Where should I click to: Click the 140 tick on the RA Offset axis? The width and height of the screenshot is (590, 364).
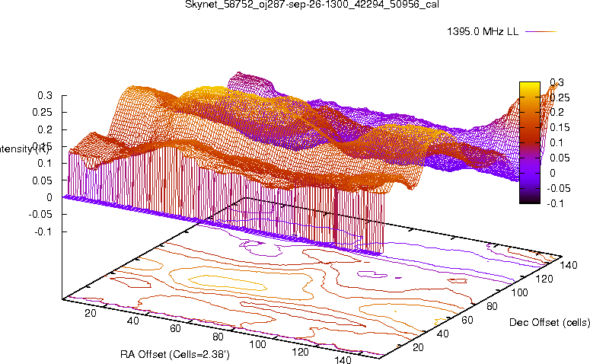click(343, 360)
